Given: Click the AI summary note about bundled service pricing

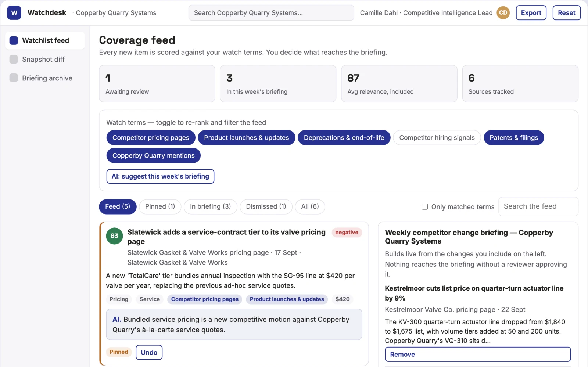Looking at the screenshot, I should (234, 324).
